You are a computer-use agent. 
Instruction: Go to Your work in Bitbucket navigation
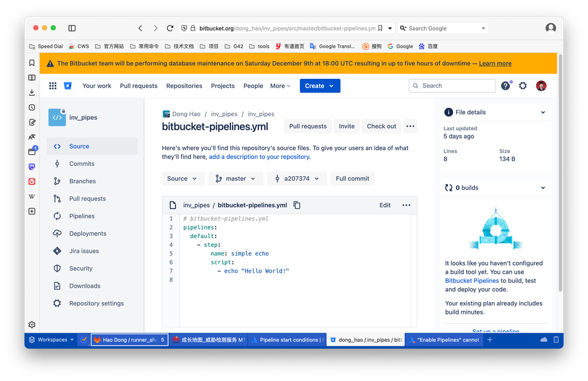pos(97,86)
